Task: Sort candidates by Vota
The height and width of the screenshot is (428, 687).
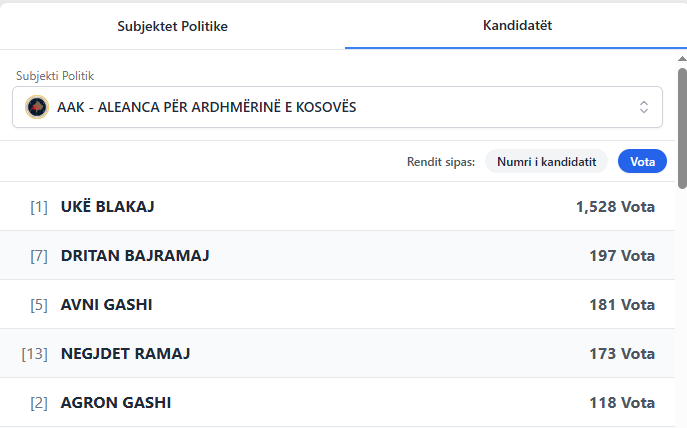Action: point(642,162)
